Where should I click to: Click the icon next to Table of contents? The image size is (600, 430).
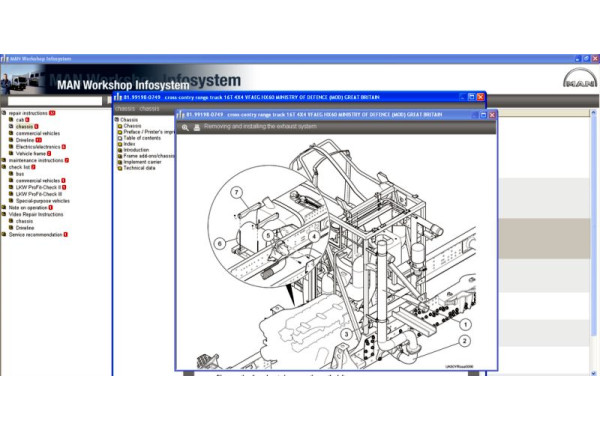[x=119, y=137]
